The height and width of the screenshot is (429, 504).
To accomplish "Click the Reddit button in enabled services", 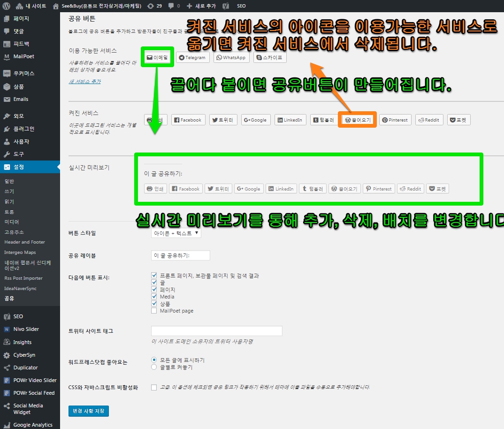I will 428,120.
